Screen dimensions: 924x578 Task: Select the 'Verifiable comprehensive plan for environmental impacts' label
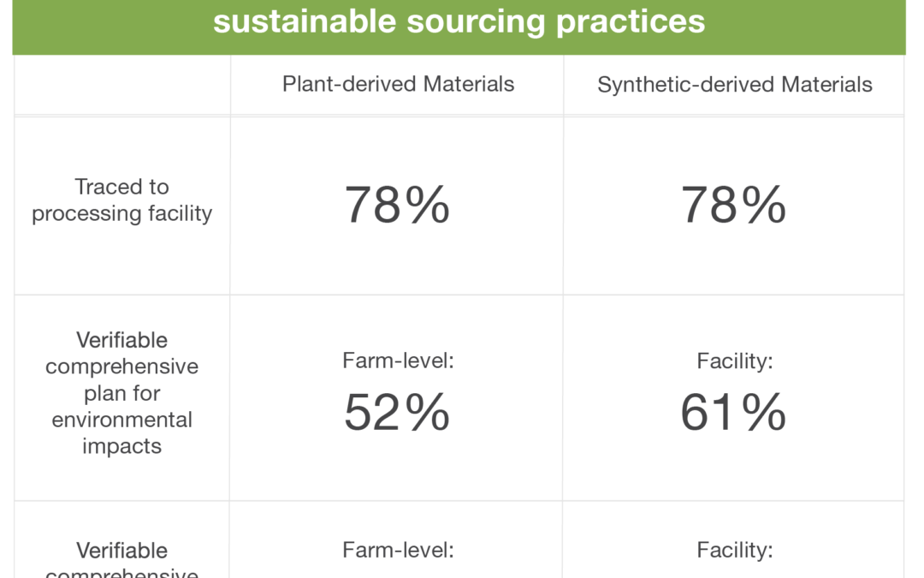coord(122,393)
